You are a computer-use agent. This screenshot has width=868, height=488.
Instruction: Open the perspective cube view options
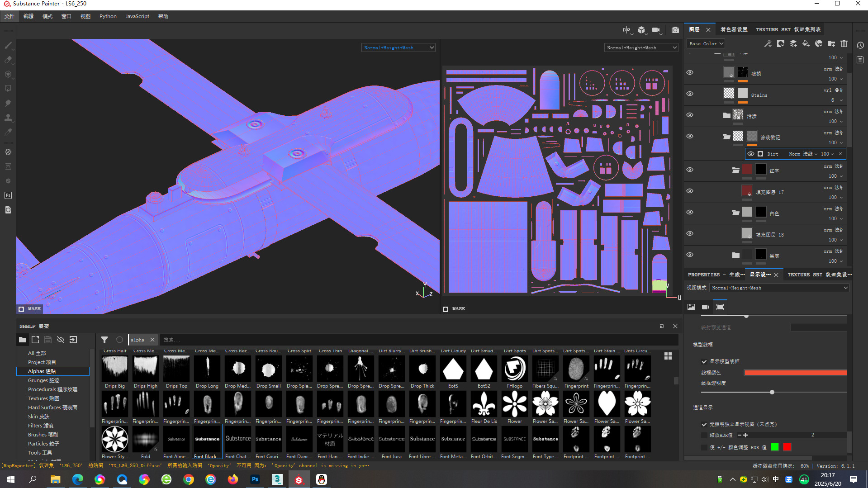(x=641, y=30)
